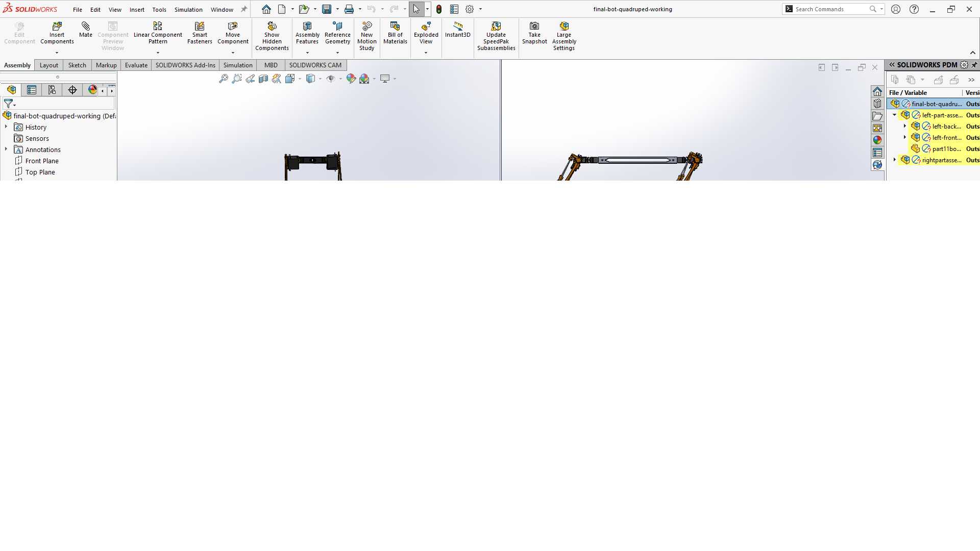Screen dimensions: 980x551
Task: Click Section View icon
Action: [263, 79]
